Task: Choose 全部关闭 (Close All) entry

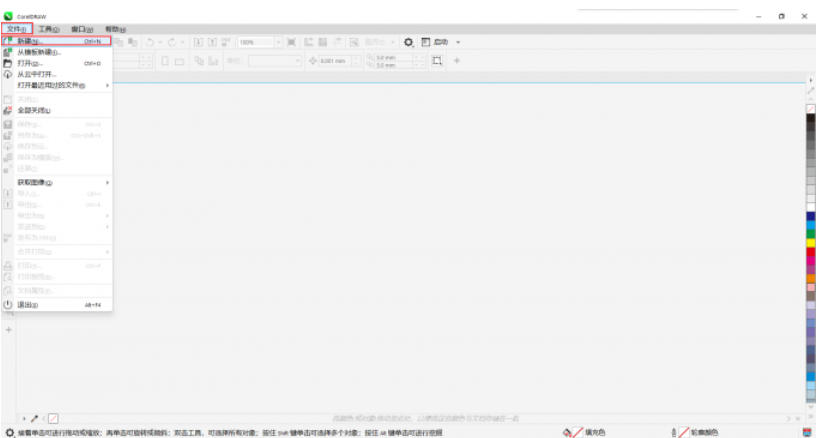Action: click(x=57, y=110)
